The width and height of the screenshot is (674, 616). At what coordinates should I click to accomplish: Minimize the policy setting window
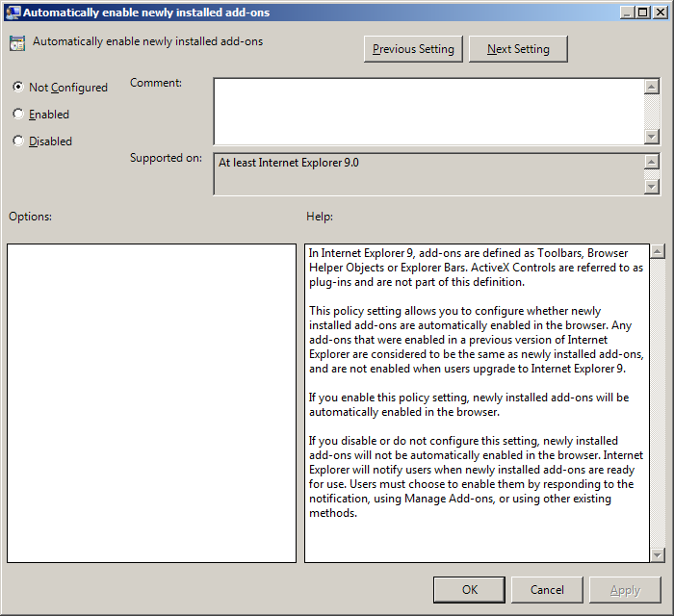624,13
